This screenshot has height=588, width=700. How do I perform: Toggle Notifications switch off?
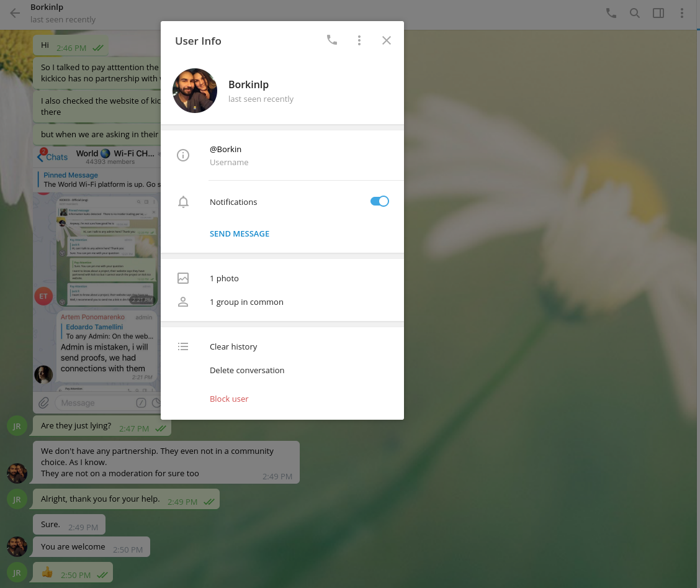click(x=379, y=202)
